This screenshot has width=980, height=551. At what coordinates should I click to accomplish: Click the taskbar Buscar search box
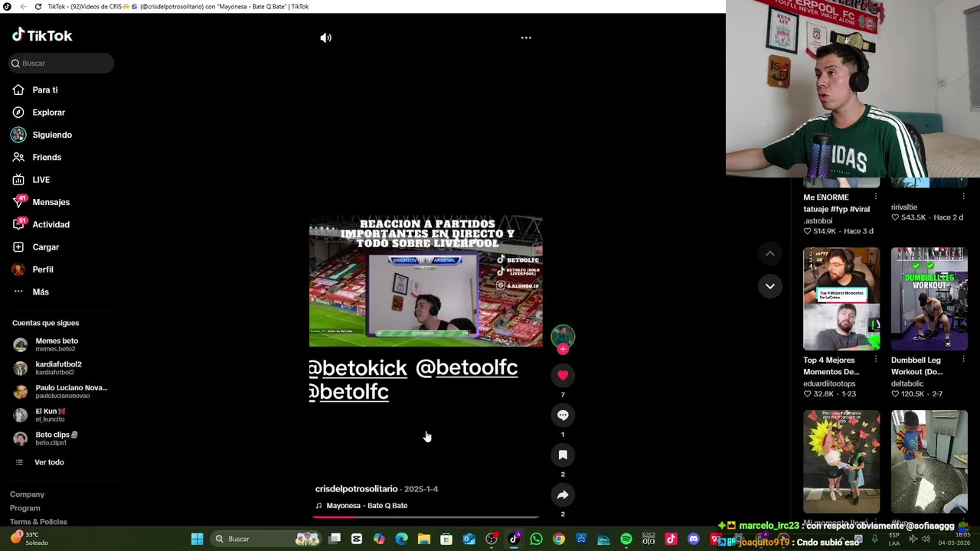[x=265, y=539]
